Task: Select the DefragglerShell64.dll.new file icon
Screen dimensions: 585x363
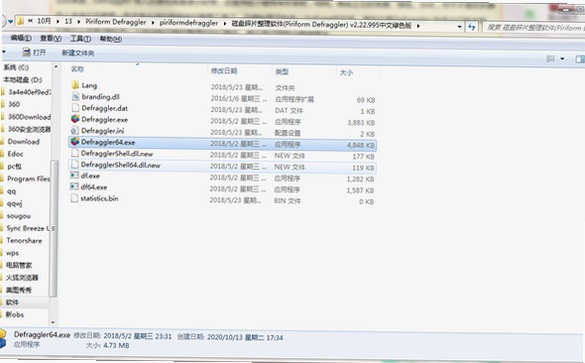Action: click(x=75, y=165)
